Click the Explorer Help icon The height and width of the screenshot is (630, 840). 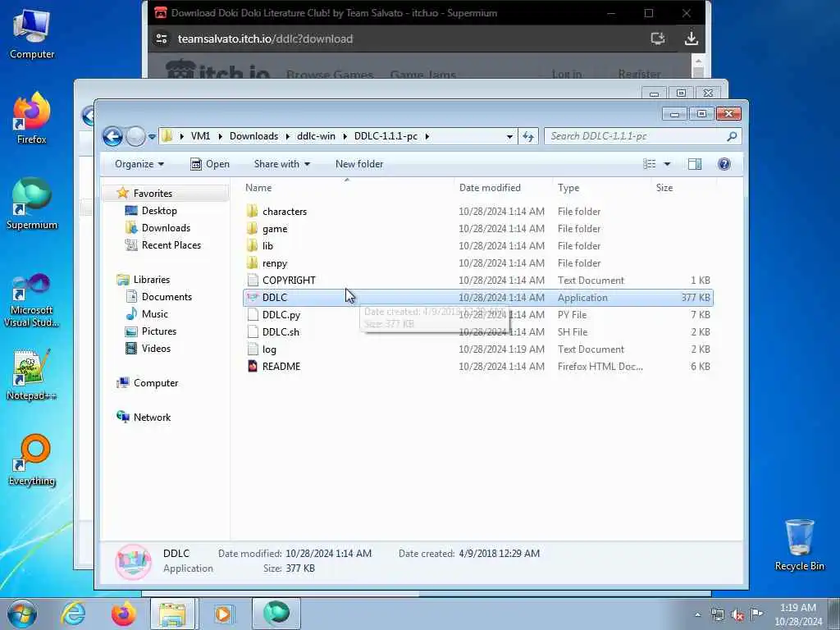[724, 164]
